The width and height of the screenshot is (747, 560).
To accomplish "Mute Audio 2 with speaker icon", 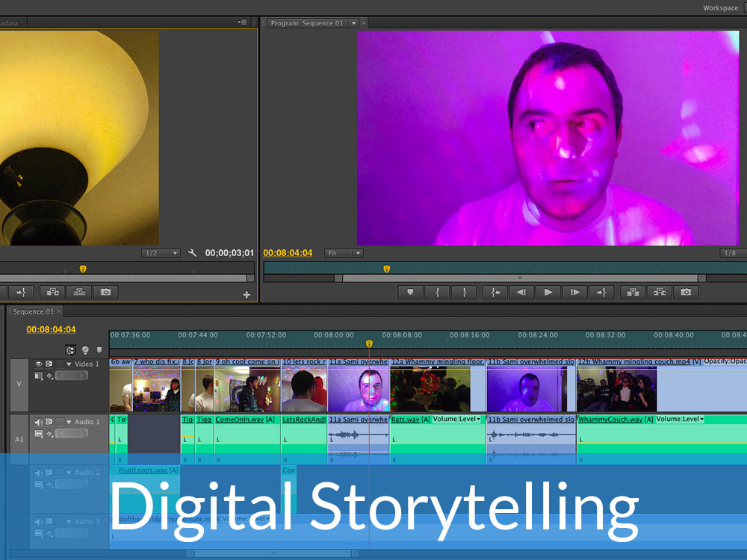I will coord(39,473).
